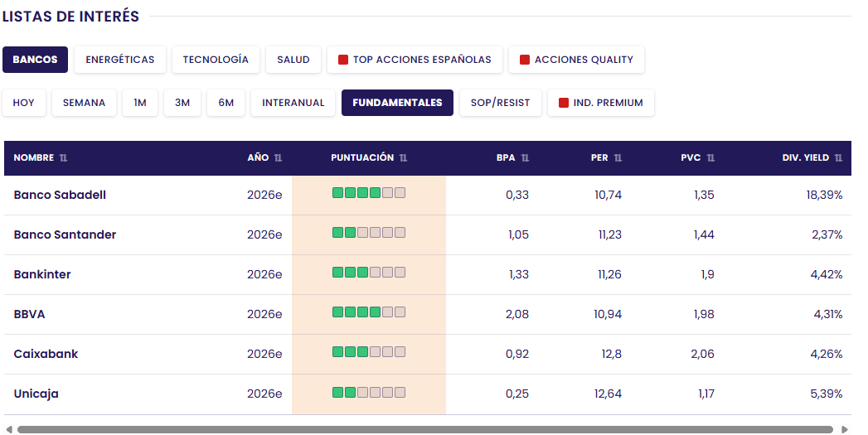Click scrollbar right arrow
The image size is (868, 435).
click(x=844, y=429)
